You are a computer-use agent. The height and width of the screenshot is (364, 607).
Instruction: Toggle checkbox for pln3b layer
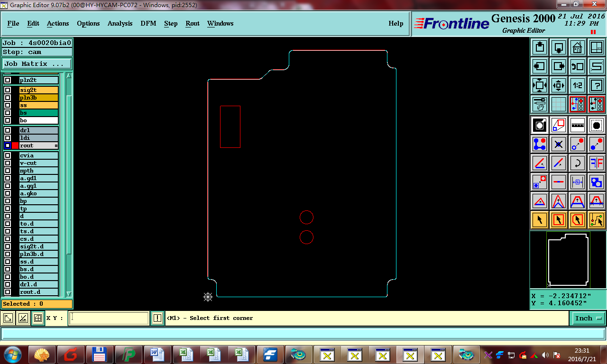pos(8,98)
